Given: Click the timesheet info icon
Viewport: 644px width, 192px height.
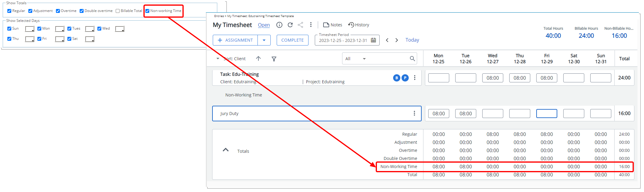Looking at the screenshot, I should [279, 25].
